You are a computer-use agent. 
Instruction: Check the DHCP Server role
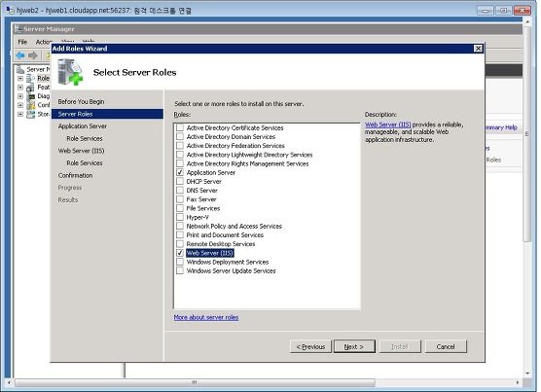(180, 181)
